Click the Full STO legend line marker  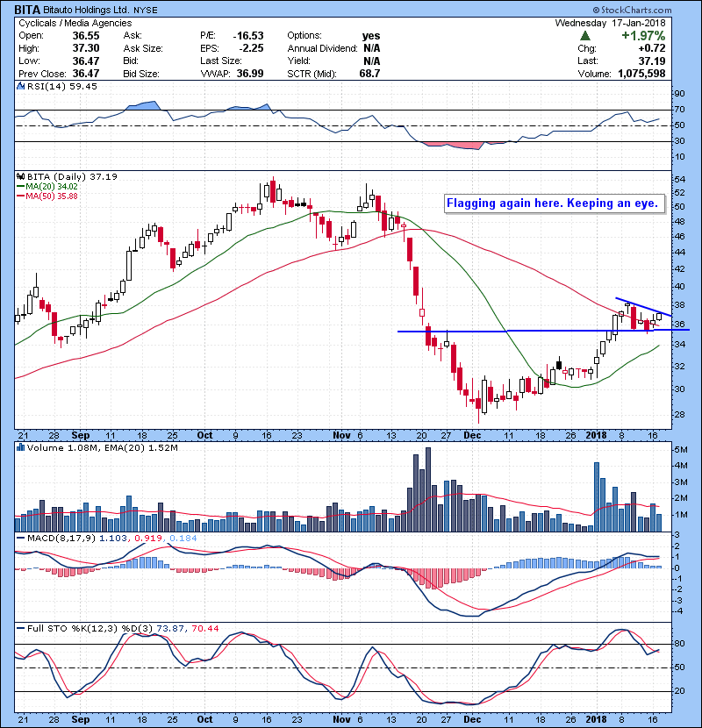pos(20,628)
